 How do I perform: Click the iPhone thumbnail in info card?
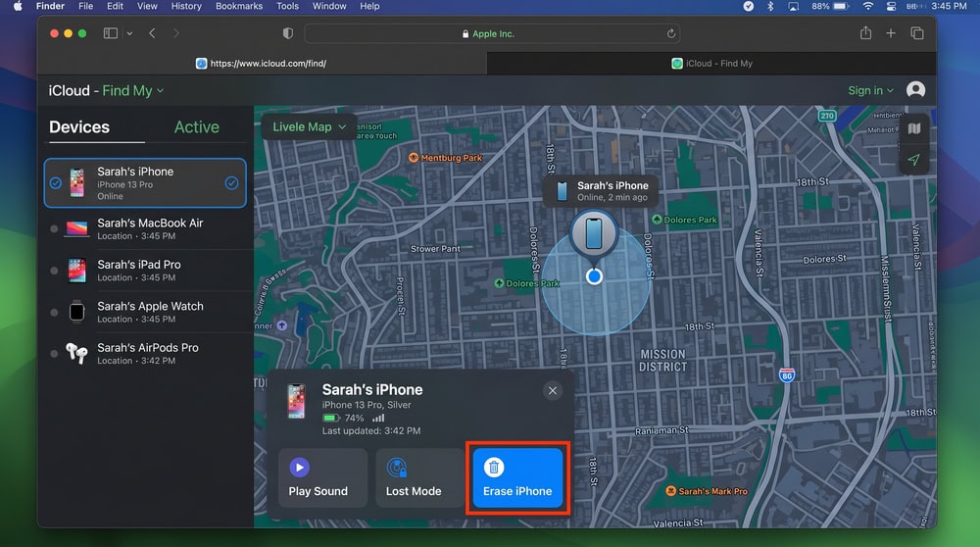pos(296,401)
